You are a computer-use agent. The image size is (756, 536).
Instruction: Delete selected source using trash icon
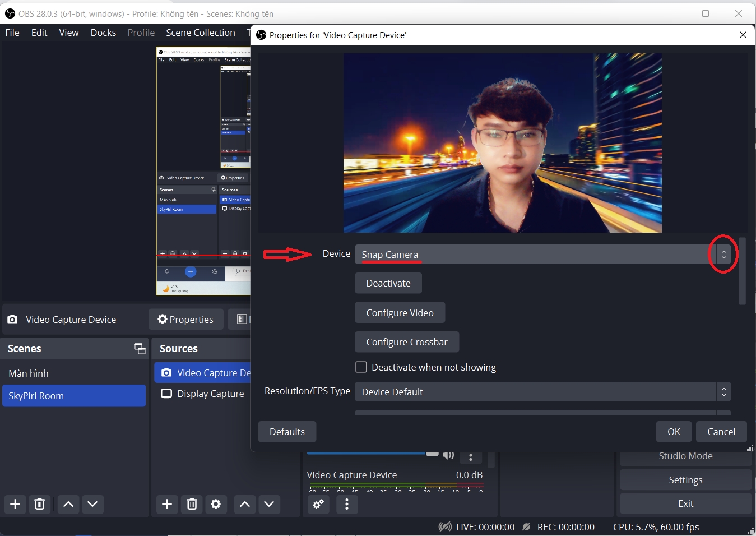[192, 504]
